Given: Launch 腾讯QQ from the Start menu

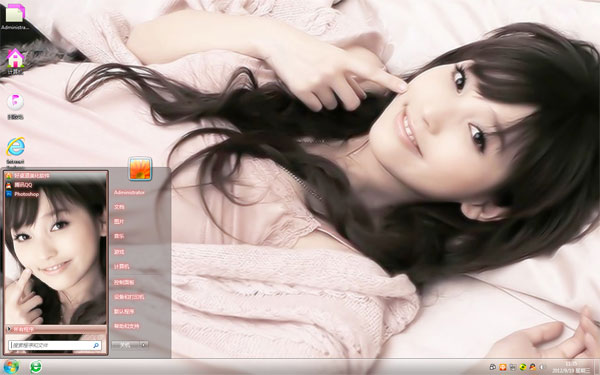Looking at the screenshot, I should (19, 185).
